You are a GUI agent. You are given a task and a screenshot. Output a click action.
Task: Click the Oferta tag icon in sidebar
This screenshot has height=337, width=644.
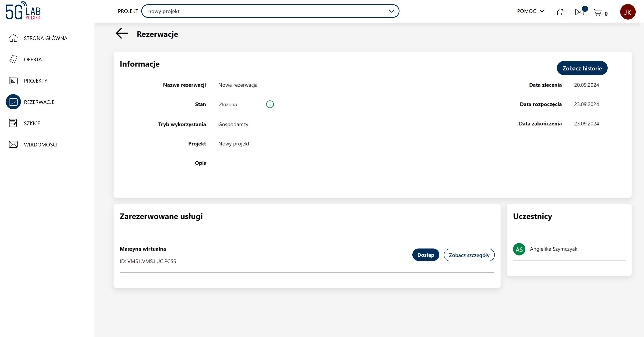[13, 59]
